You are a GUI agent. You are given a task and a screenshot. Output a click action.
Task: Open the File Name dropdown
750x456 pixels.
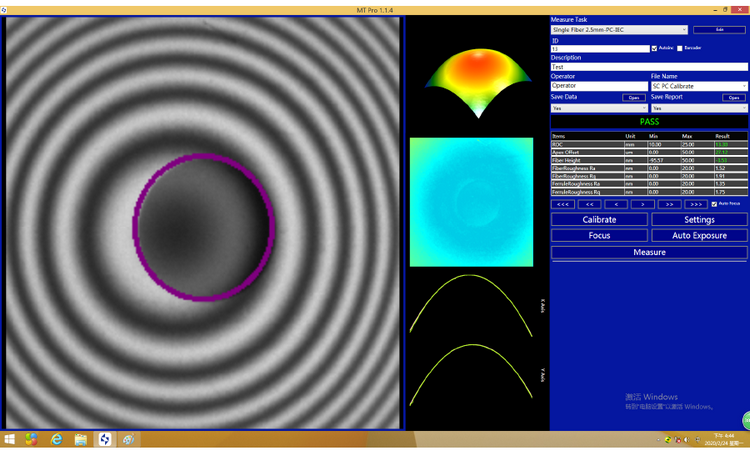pyautogui.click(x=743, y=86)
